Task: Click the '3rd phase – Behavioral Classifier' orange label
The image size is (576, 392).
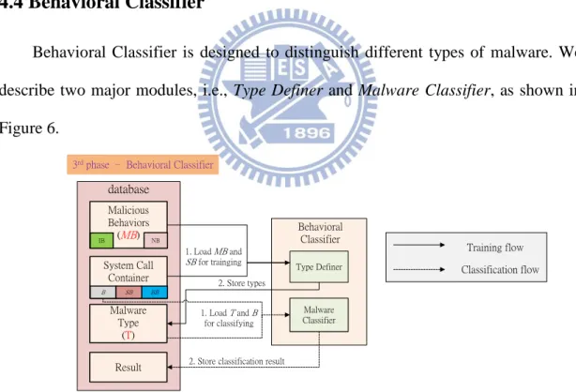Action: click(x=143, y=165)
